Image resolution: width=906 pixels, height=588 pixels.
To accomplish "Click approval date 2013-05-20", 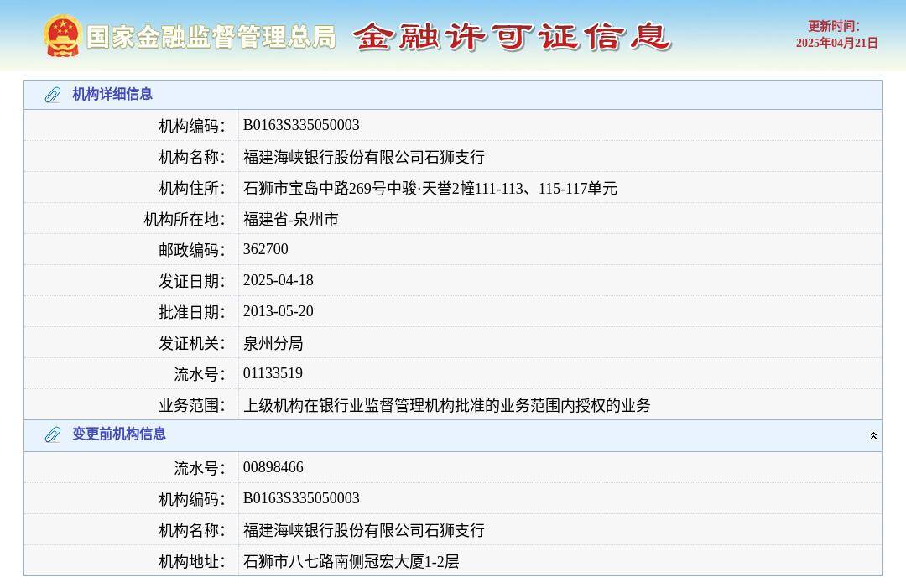I will (x=278, y=311).
